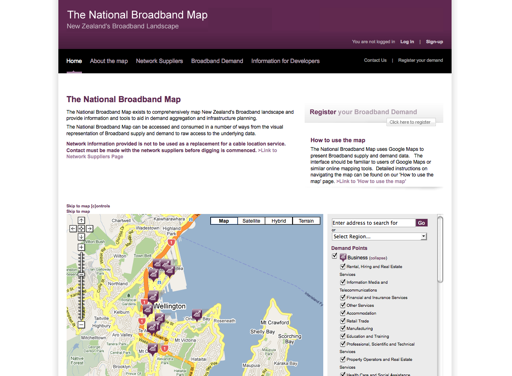This screenshot has height=376, width=512.
Task: Focus the address search input field
Action: pyautogui.click(x=373, y=223)
